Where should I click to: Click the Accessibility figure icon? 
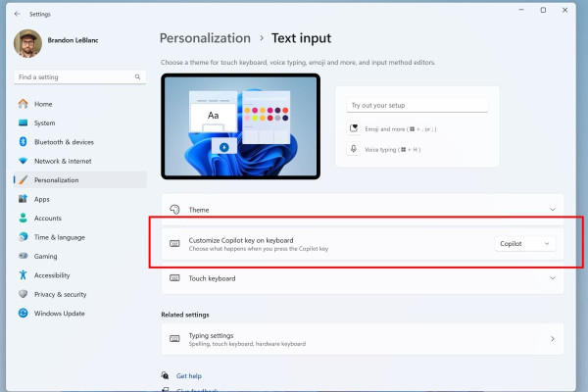coord(23,275)
